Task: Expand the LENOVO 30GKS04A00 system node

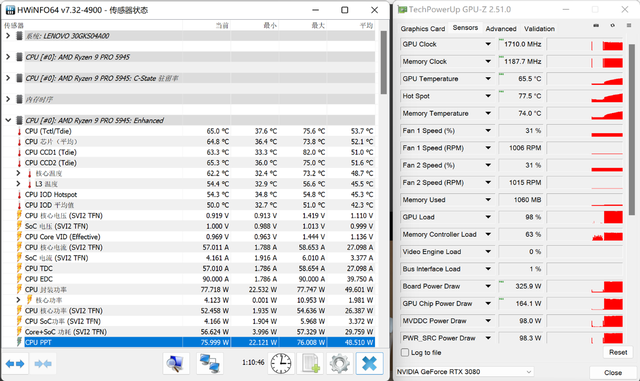Action: pos(8,36)
